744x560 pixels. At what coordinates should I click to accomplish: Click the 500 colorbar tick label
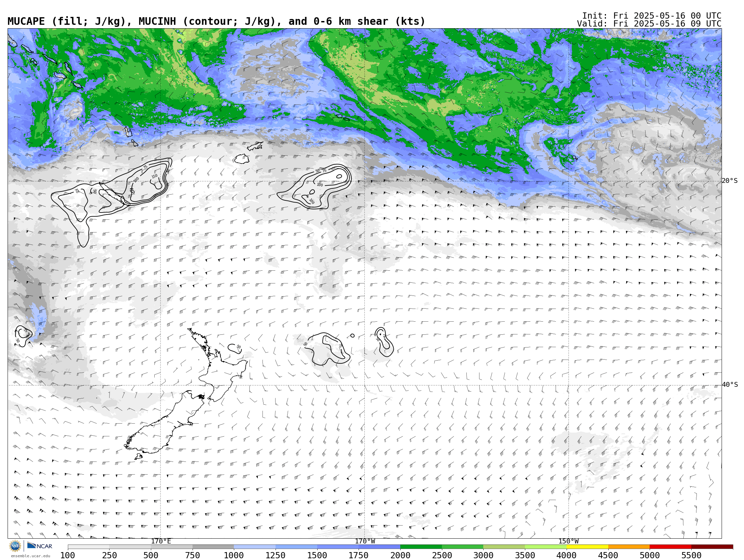151,556
